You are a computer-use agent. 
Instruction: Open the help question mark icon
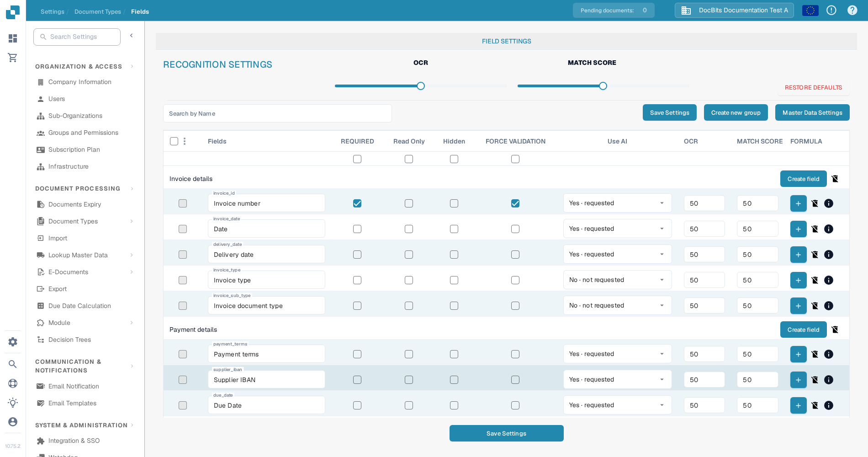coord(852,10)
